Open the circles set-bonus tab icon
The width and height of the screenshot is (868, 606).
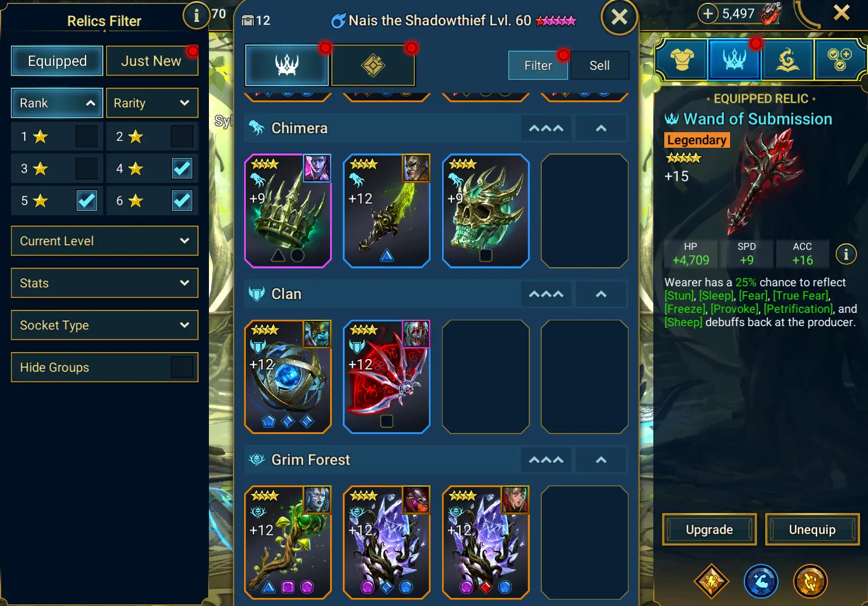(840, 59)
